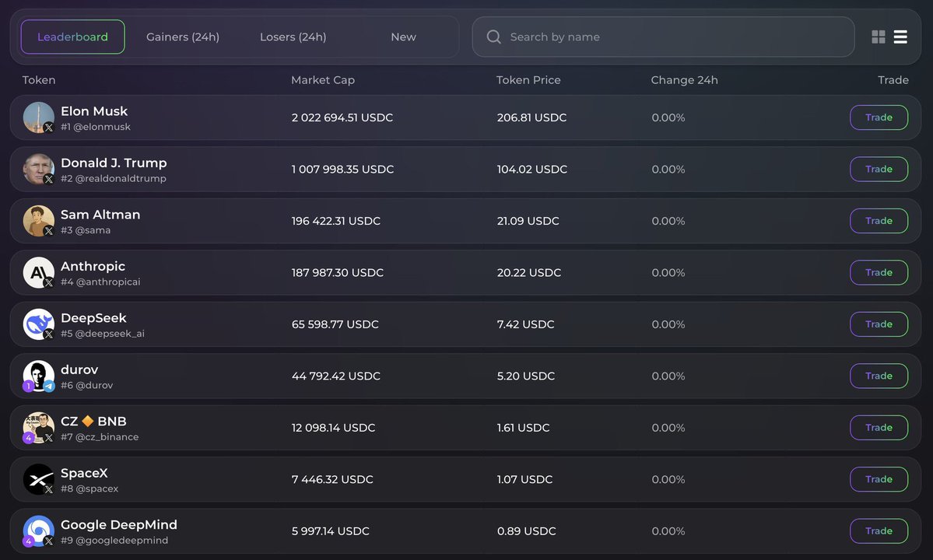The image size is (933, 560).
Task: Trade the Donald J. Trump token
Action: pos(879,169)
